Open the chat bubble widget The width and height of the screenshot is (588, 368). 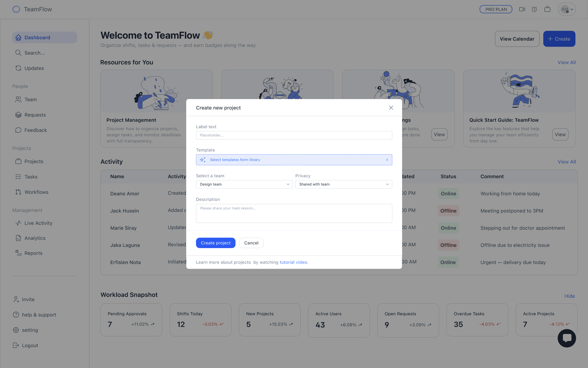pyautogui.click(x=567, y=338)
